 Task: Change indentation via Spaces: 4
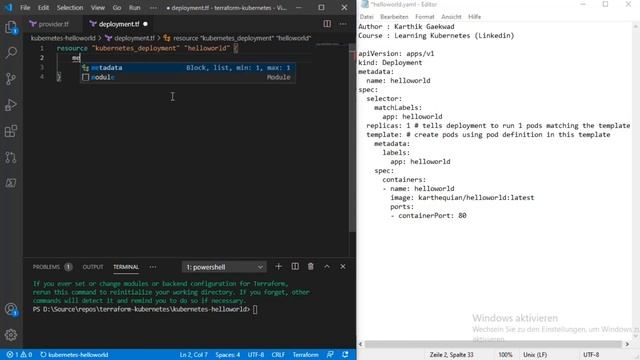point(228,355)
